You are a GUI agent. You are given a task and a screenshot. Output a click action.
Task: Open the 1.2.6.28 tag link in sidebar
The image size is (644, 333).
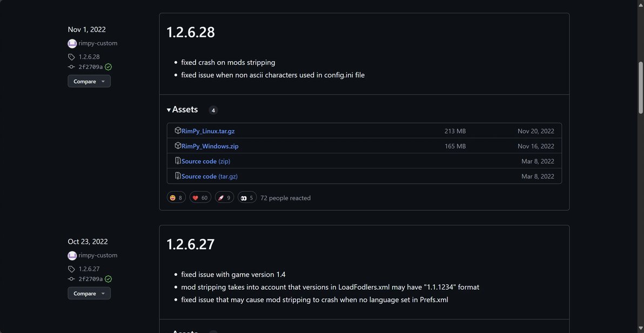(x=89, y=57)
